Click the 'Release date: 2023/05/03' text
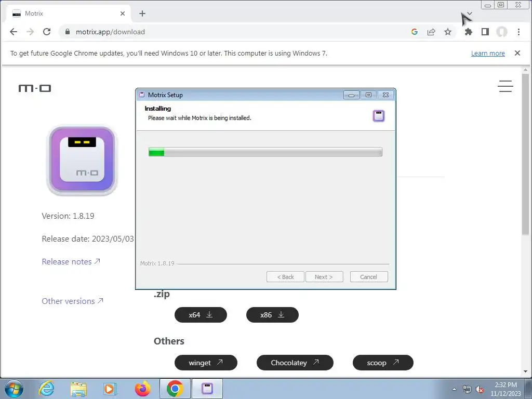This screenshot has width=532, height=399. coord(87,239)
